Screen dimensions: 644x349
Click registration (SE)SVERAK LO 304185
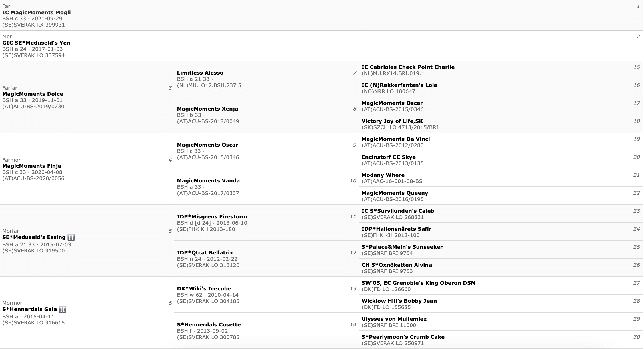click(x=208, y=301)
